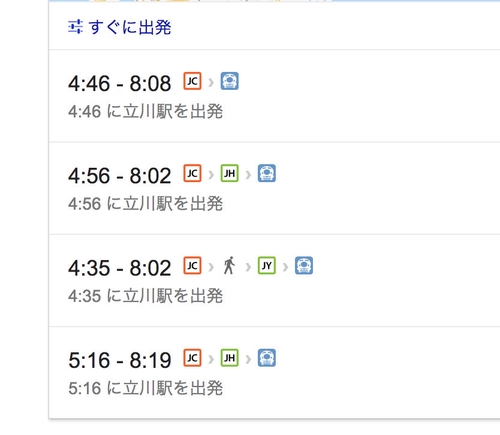Select the 4:35 - 8:02 route
The image size is (500, 435).
[274, 281]
